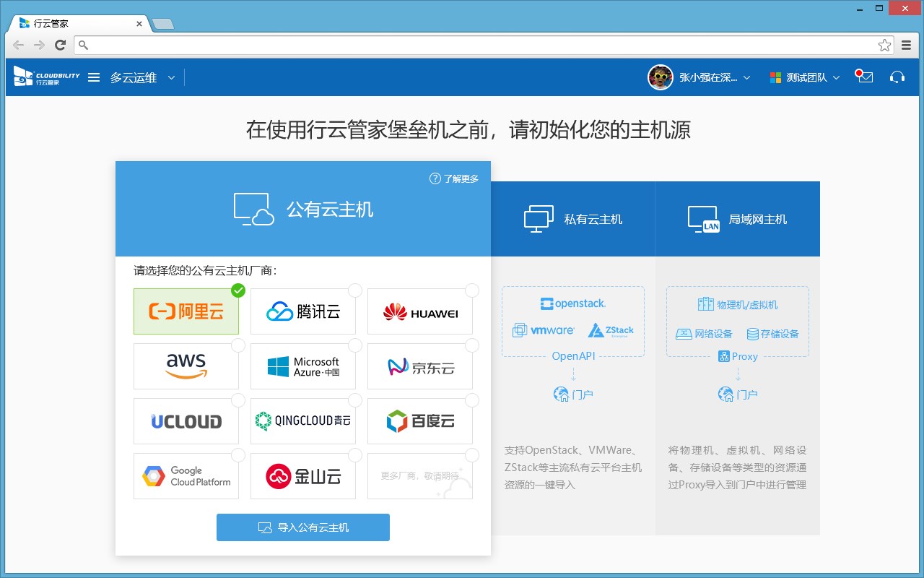Click the 百度云 logo
924x578 pixels.
click(420, 421)
